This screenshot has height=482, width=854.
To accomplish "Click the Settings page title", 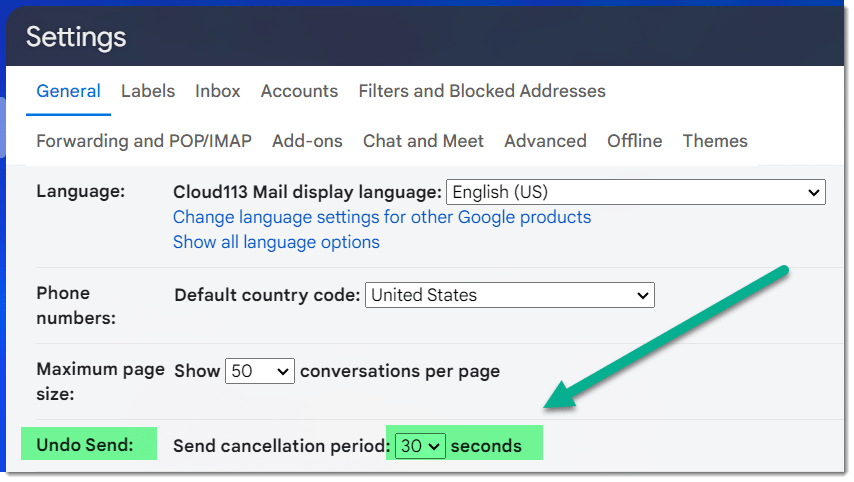I will pyautogui.click(x=76, y=38).
